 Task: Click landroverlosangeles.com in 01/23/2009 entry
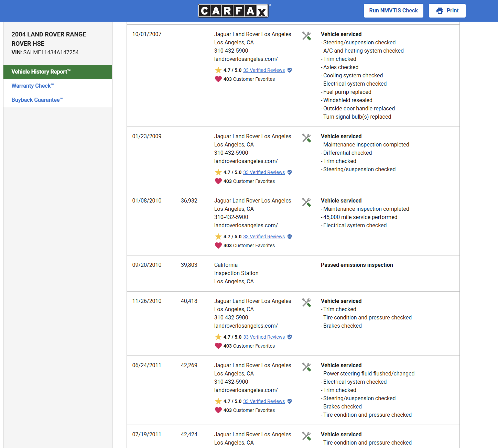click(246, 161)
